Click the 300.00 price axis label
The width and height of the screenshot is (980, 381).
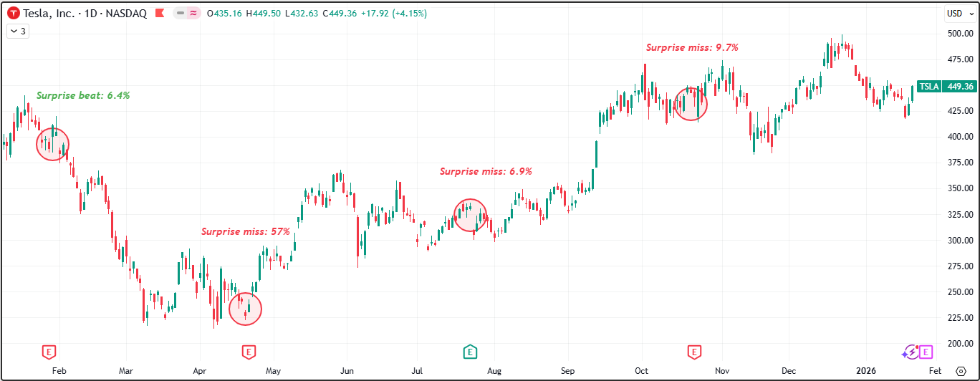960,240
